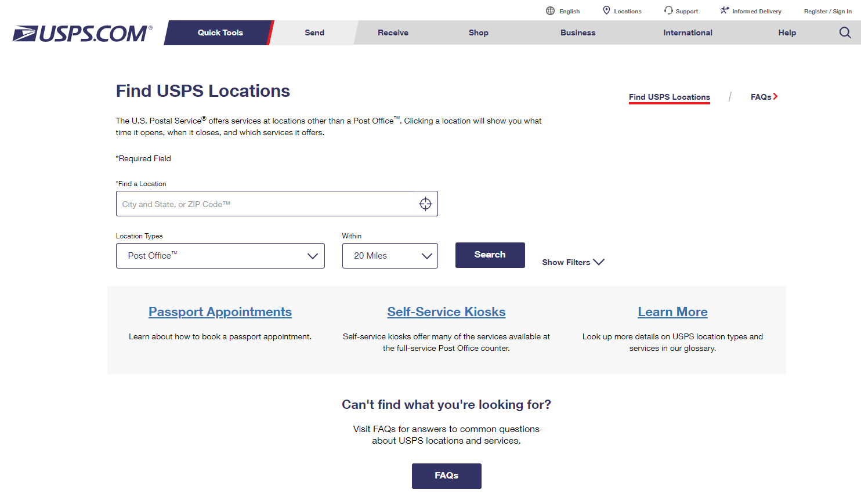
Task: Click the 'Find USPS Locations' page heading
Action: (202, 91)
